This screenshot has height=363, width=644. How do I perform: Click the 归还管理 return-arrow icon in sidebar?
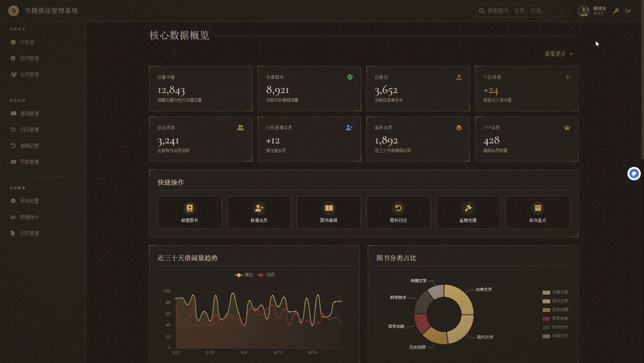pos(13,130)
